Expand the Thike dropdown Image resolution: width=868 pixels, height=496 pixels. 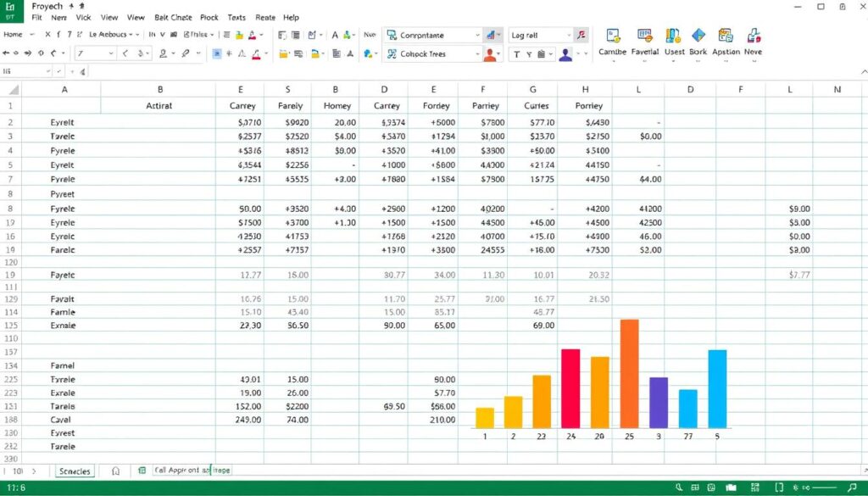[x=212, y=34]
